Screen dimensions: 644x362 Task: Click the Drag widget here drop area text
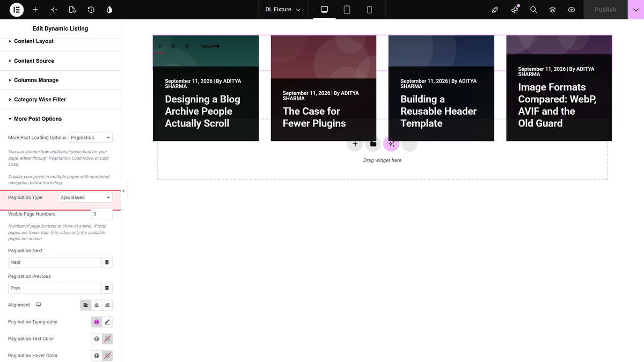point(382,160)
